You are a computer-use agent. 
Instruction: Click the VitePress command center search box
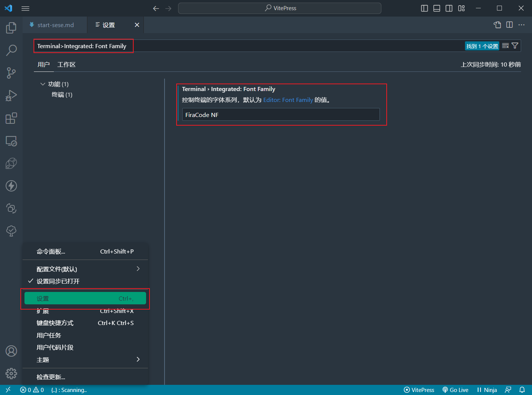coord(279,8)
